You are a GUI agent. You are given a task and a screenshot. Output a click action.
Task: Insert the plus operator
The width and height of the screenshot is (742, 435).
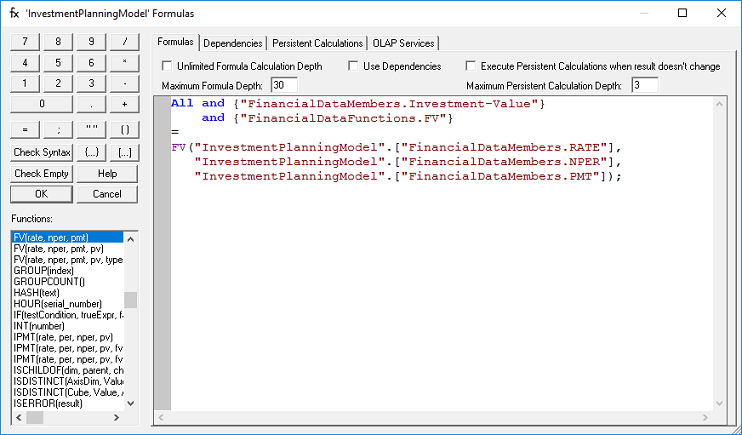coord(124,104)
